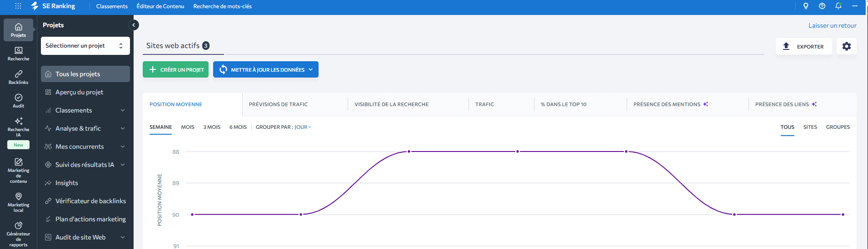
Task: Open the Audit sidebar section
Action: (18, 100)
